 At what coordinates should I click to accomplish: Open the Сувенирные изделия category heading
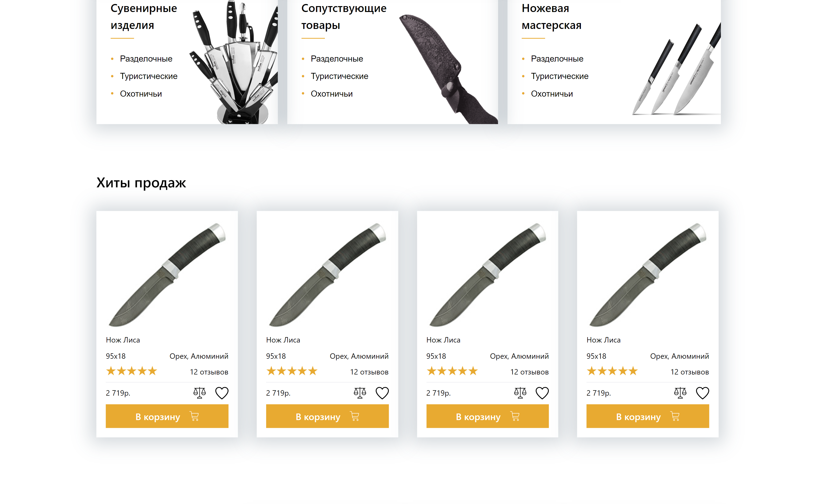pyautogui.click(x=144, y=16)
